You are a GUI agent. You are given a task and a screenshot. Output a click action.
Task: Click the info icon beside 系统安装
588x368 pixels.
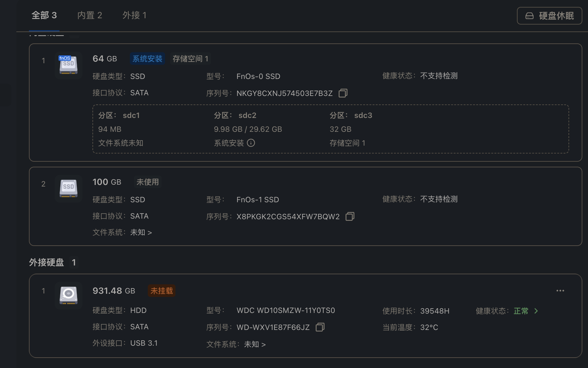[251, 143]
